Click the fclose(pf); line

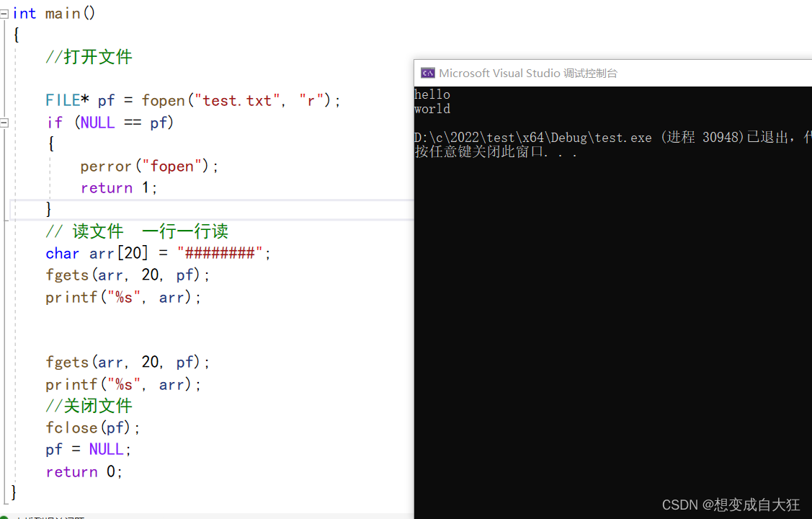click(x=93, y=428)
